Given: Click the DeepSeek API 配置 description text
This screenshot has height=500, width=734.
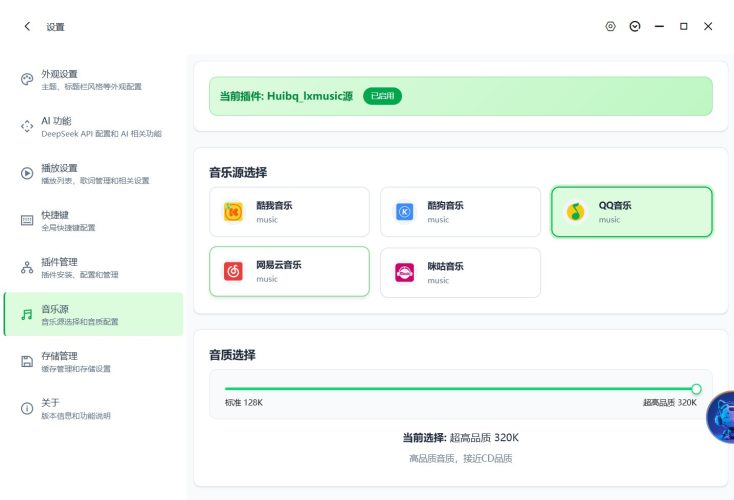Looking at the screenshot, I should (102, 134).
